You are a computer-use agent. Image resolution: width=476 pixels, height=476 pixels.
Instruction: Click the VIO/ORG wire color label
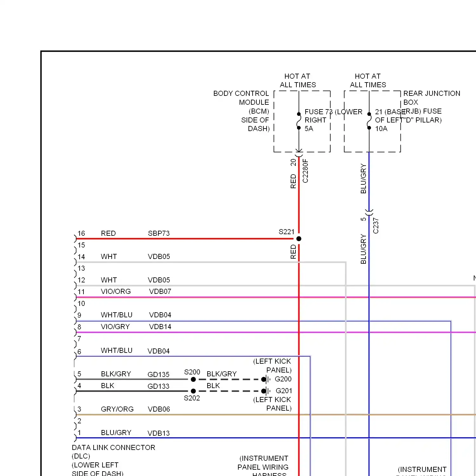(116, 291)
